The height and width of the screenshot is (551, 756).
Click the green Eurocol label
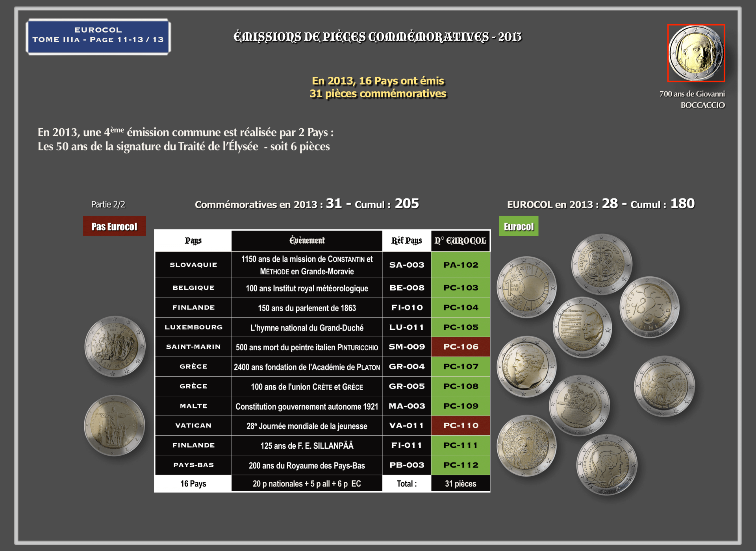519,226
